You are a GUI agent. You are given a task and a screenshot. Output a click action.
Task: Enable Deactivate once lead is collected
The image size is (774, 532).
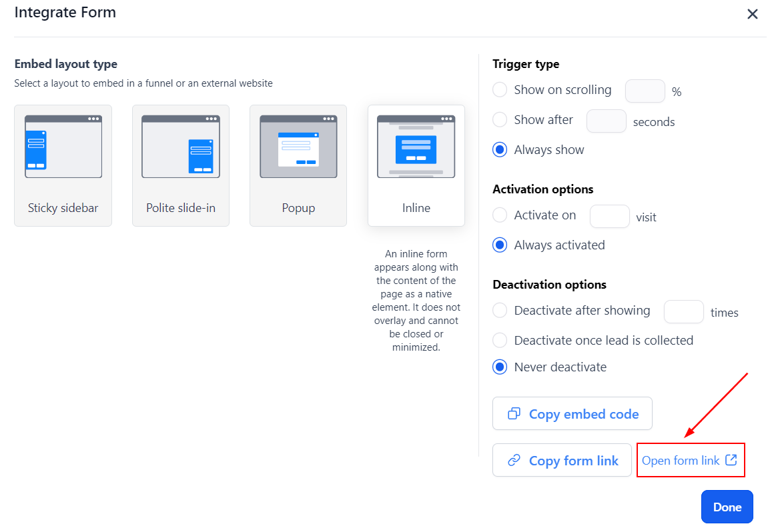[x=500, y=341]
